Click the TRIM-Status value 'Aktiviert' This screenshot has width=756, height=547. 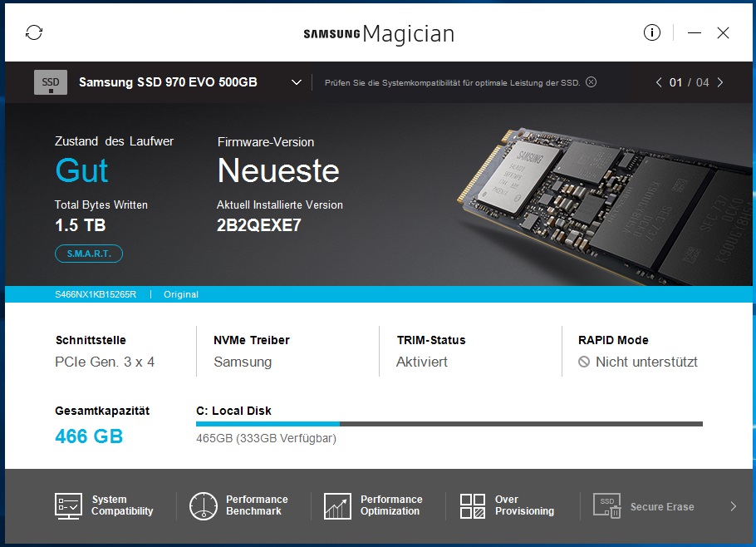(422, 362)
